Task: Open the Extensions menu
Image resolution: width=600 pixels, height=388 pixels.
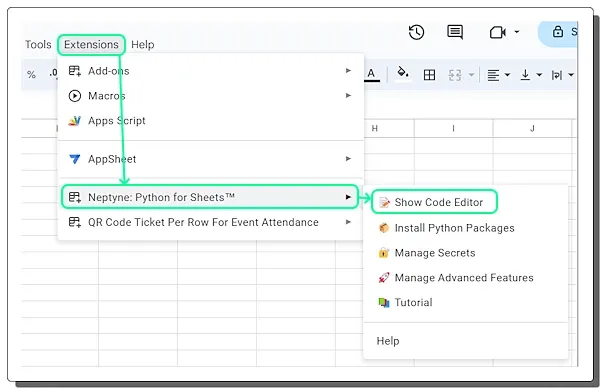Action: (x=91, y=44)
